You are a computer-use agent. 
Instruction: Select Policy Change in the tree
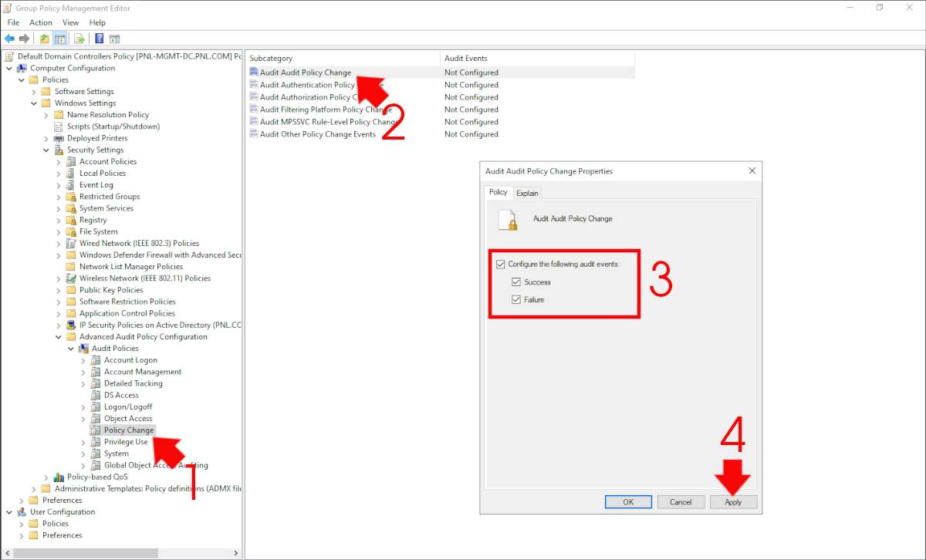click(129, 430)
